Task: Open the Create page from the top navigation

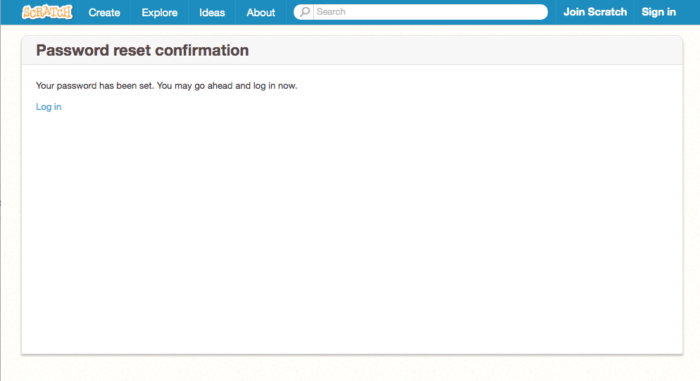Action: click(104, 13)
